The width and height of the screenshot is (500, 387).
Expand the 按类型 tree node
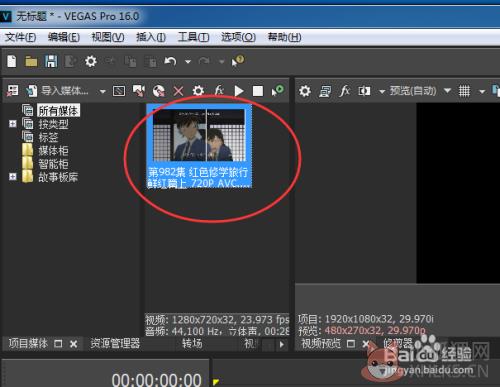13,124
